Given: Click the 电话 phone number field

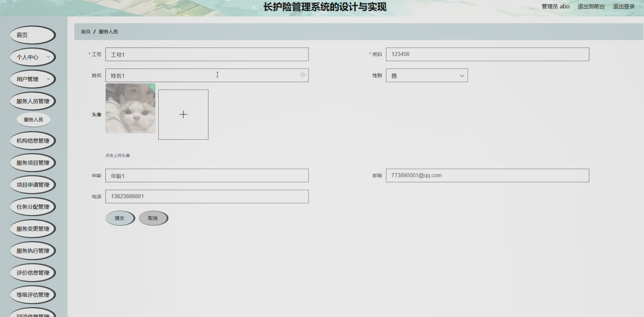Looking at the screenshot, I should click(x=207, y=197).
